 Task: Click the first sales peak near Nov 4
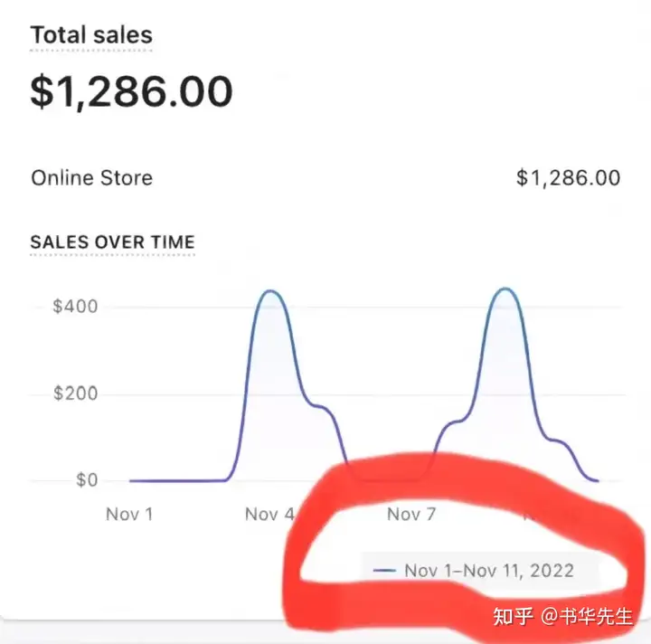click(270, 290)
